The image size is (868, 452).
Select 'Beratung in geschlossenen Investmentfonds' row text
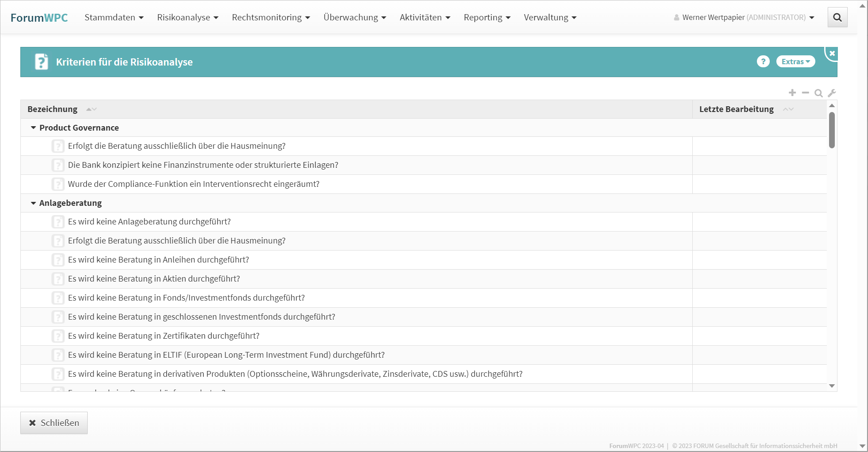(202, 317)
